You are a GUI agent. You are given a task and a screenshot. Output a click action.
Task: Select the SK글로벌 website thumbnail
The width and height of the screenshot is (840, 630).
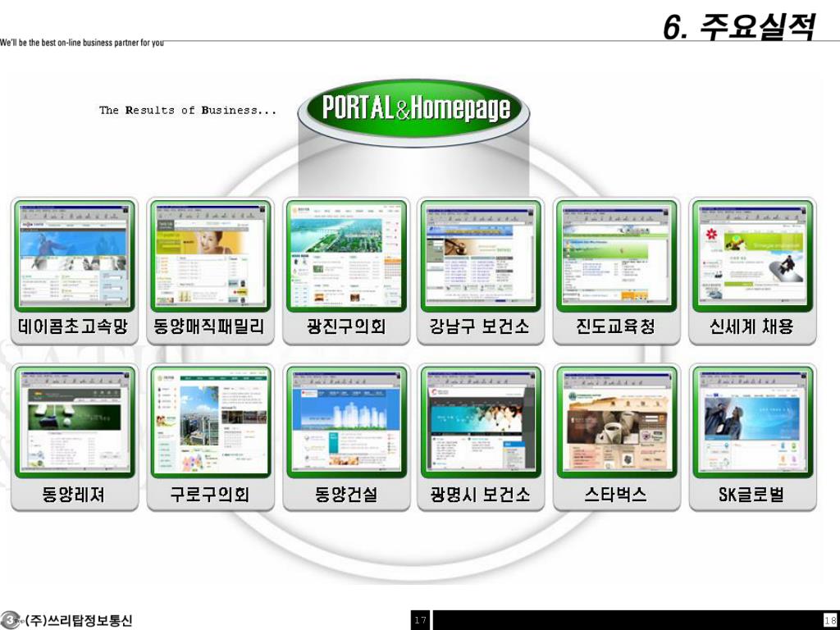tap(753, 422)
